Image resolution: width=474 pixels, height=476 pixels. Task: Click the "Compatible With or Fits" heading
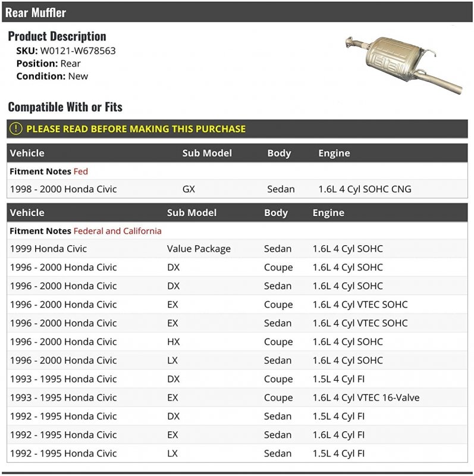click(x=65, y=107)
